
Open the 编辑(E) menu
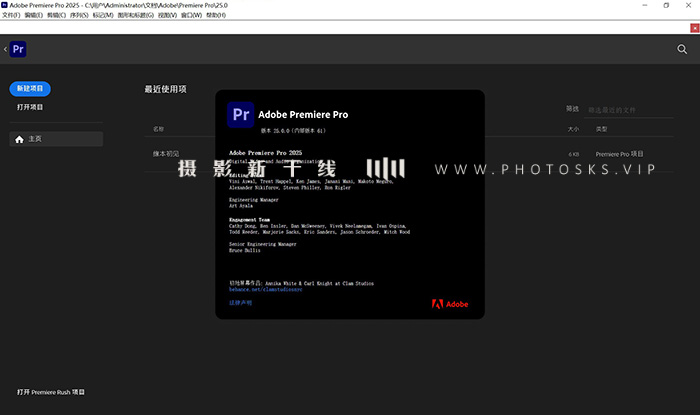33,15
